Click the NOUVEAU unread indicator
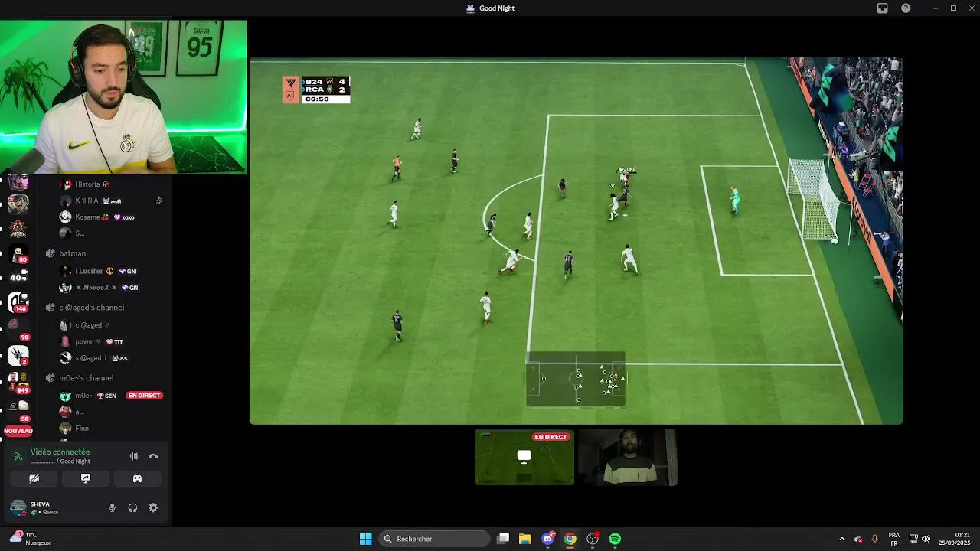Screen dimensions: 980x551 pos(18,431)
